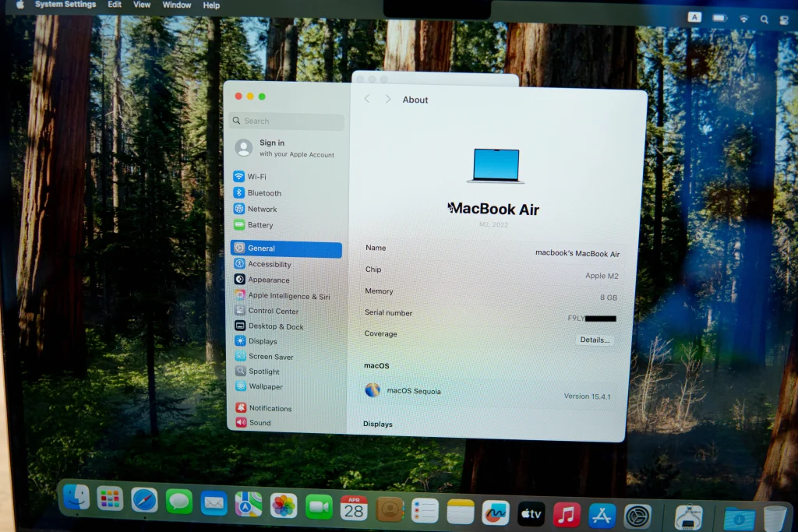798x532 pixels.
Task: Open Accessibility settings
Action: [x=269, y=264]
